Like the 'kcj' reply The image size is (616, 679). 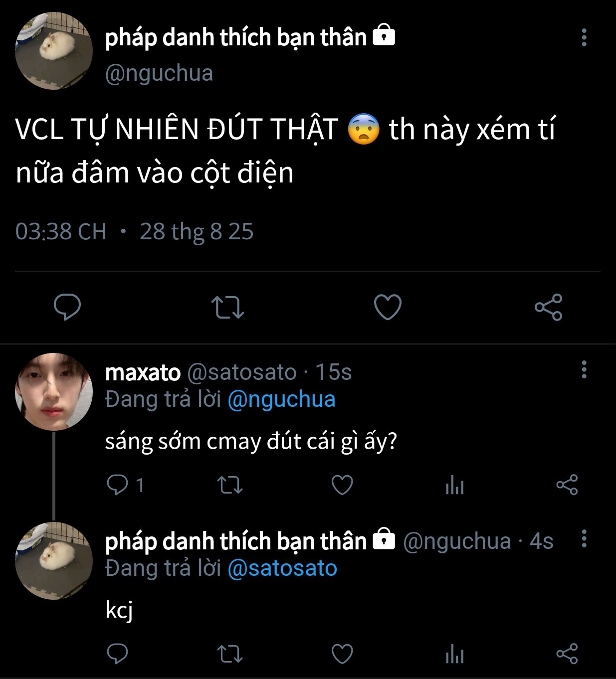pyautogui.click(x=342, y=654)
